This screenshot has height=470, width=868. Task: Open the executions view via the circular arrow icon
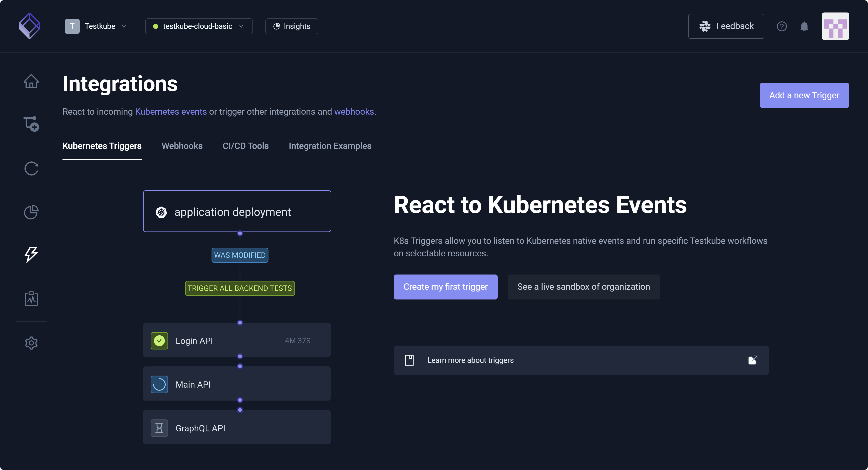coord(31,169)
